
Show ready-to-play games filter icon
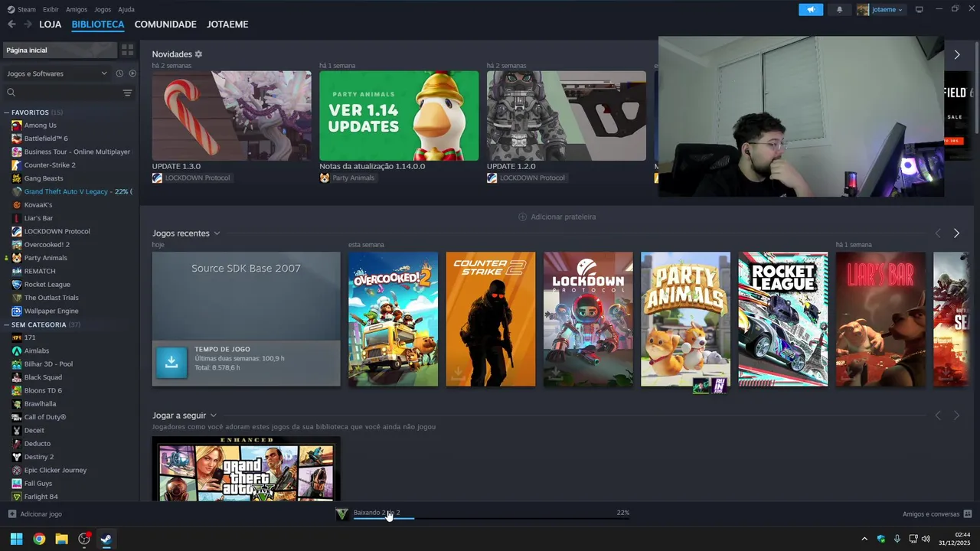click(x=132, y=73)
